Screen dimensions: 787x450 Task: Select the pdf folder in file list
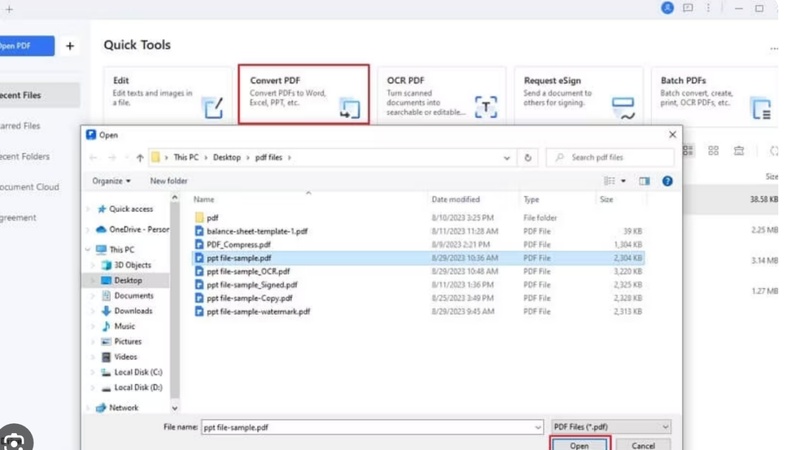tap(212, 218)
